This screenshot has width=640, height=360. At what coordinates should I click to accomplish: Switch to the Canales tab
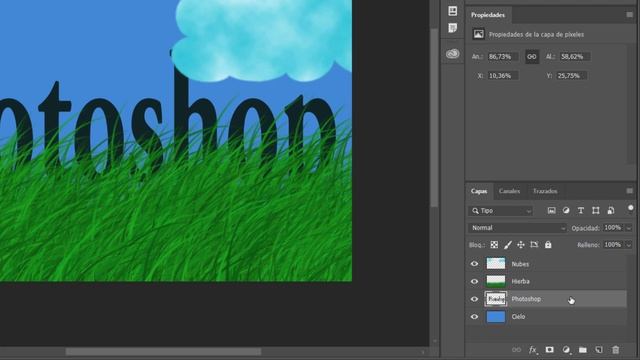(509, 191)
